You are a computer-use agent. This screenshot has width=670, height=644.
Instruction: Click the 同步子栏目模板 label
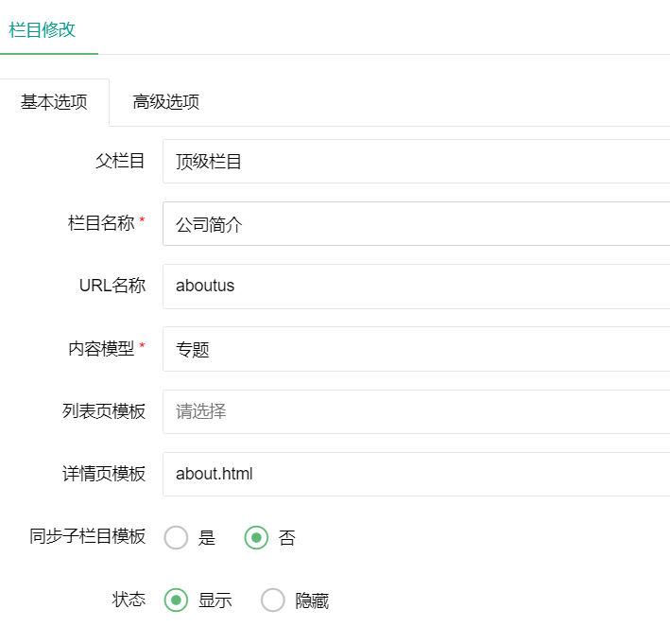88,536
